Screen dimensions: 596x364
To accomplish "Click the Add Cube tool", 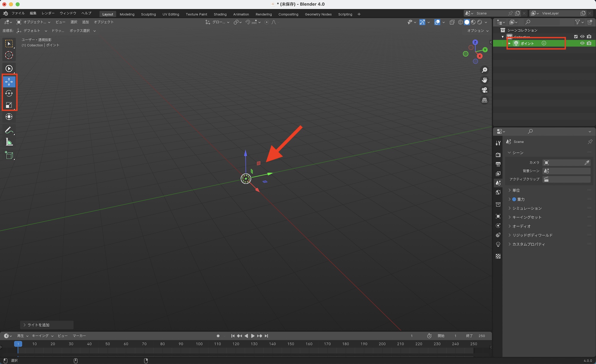I will pos(9,155).
